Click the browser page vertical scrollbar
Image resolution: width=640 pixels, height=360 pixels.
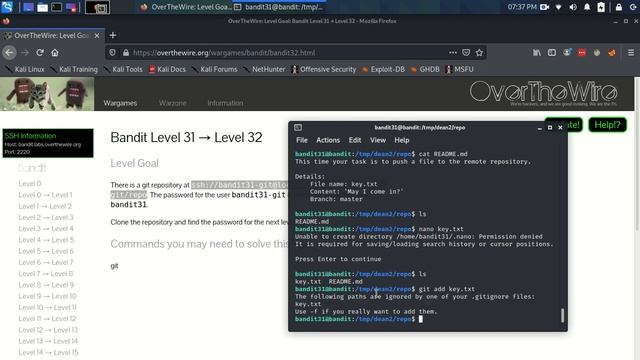(637, 155)
